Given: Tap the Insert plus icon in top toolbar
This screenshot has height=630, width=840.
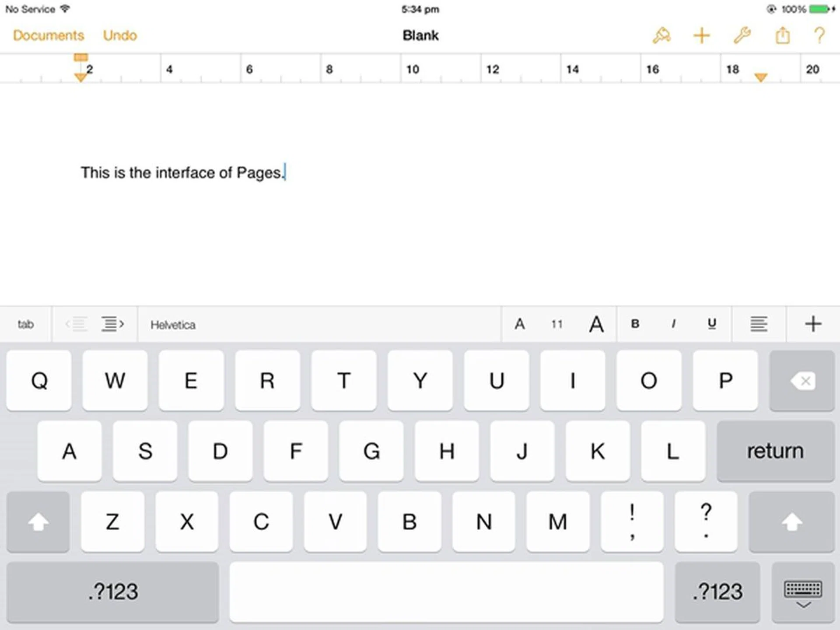Looking at the screenshot, I should pos(700,35).
